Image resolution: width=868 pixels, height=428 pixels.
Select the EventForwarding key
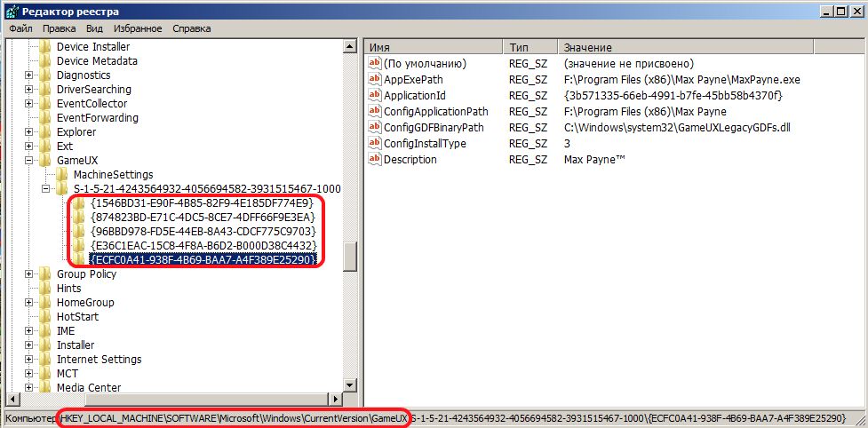click(98, 118)
